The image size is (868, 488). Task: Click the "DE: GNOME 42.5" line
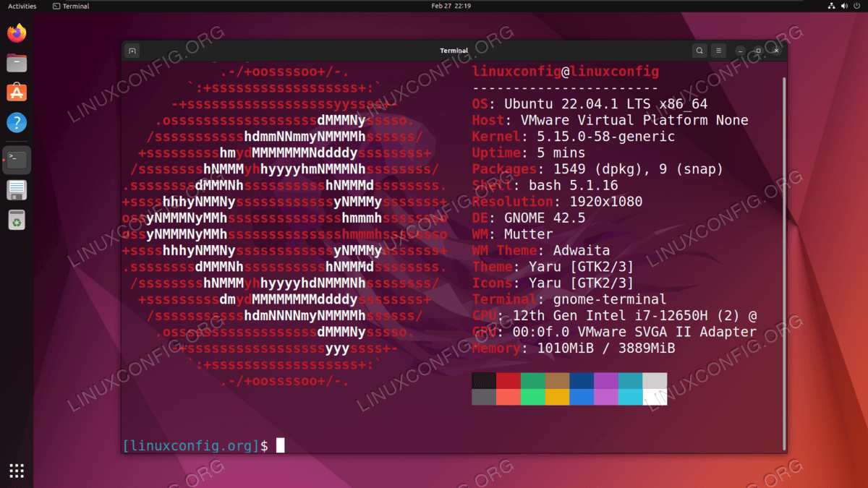(x=529, y=218)
